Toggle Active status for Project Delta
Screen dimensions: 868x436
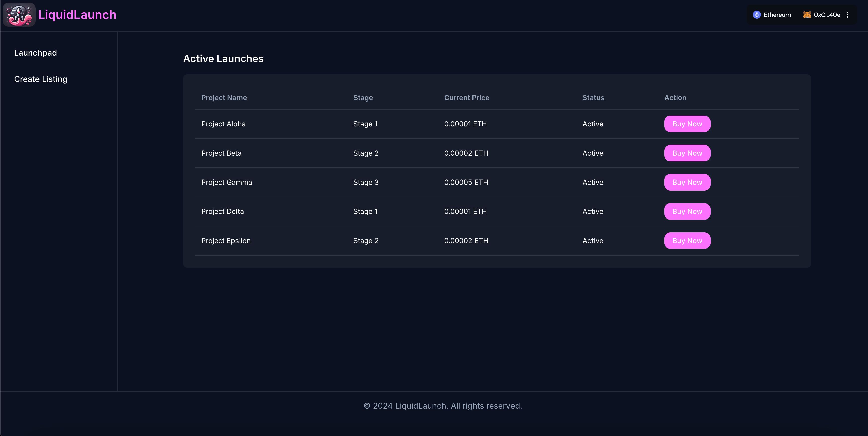point(592,211)
